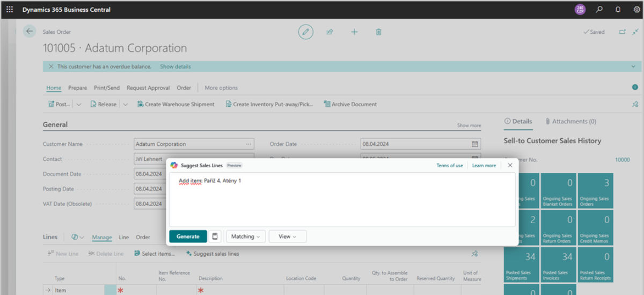Delete order using trash can icon
This screenshot has width=644, height=295.
tap(378, 32)
